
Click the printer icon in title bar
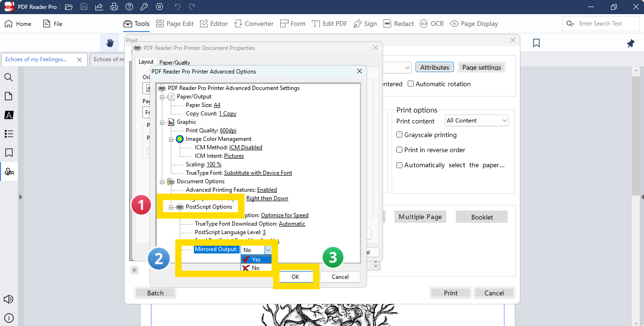tap(114, 7)
